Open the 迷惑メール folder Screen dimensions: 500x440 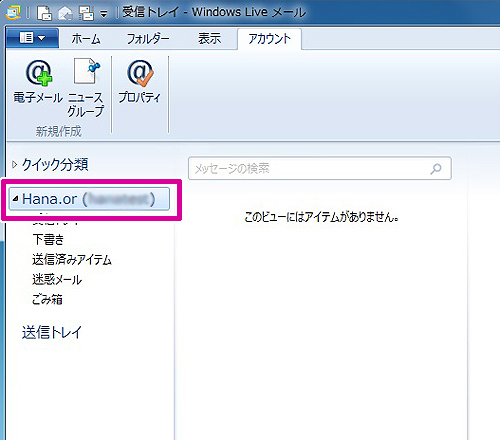pyautogui.click(x=57, y=280)
